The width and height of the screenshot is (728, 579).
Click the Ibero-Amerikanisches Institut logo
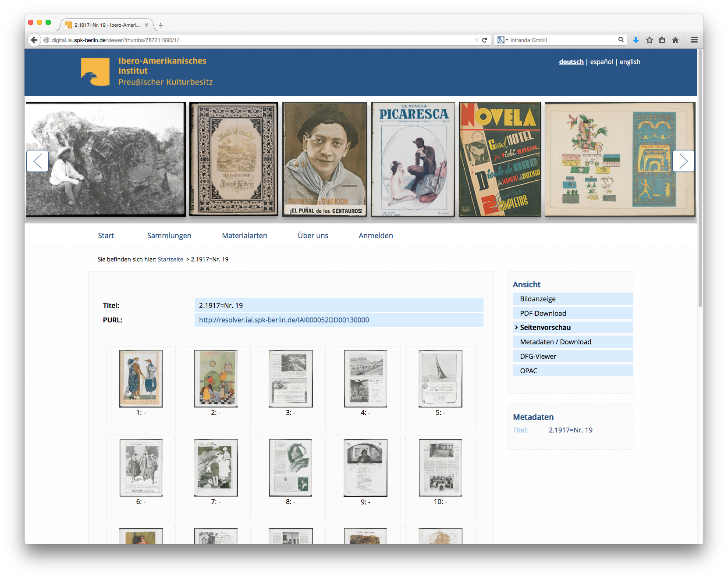(x=147, y=71)
